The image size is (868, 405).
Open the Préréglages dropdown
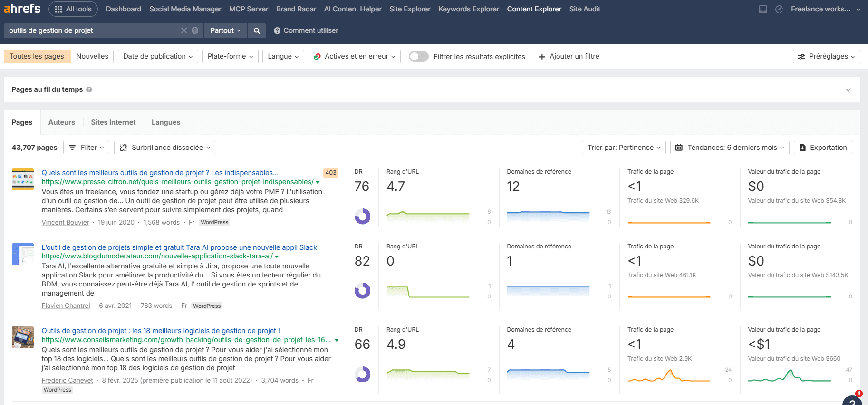tap(827, 56)
